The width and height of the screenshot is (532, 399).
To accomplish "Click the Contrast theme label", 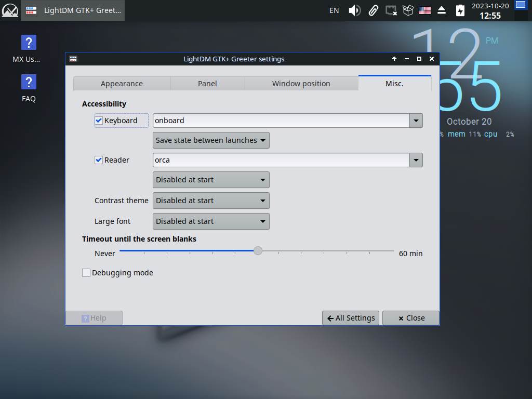I will [122, 201].
